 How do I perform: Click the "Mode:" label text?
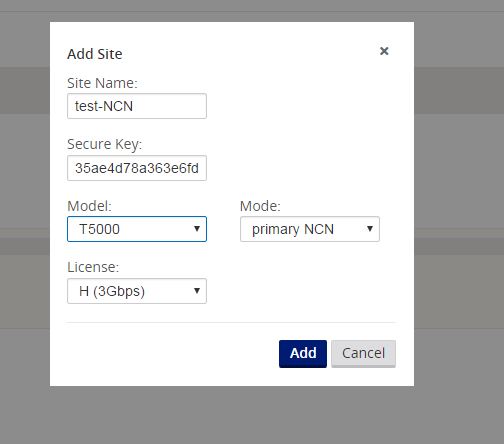260,206
